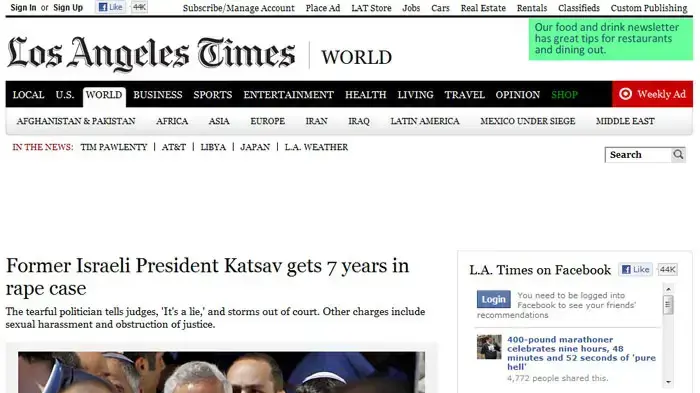This screenshot has width=700, height=393.
Task: Open Iran subsection
Action: tap(316, 121)
